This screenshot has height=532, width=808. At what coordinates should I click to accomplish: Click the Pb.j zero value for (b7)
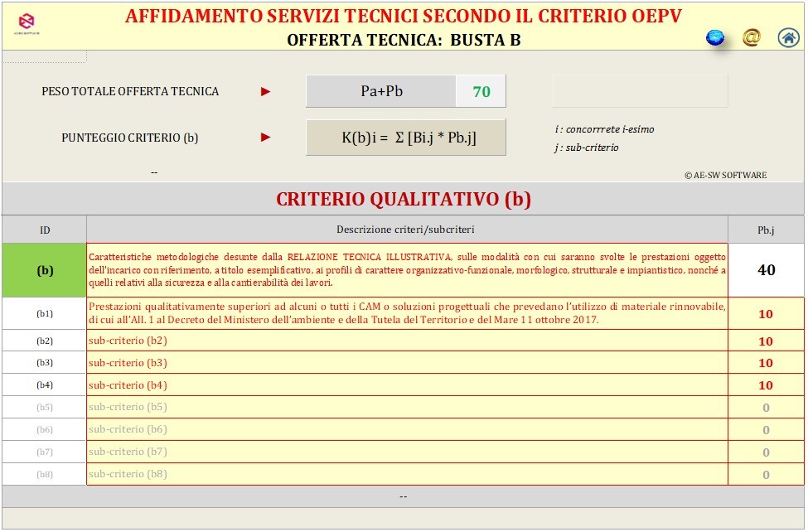[x=766, y=452]
